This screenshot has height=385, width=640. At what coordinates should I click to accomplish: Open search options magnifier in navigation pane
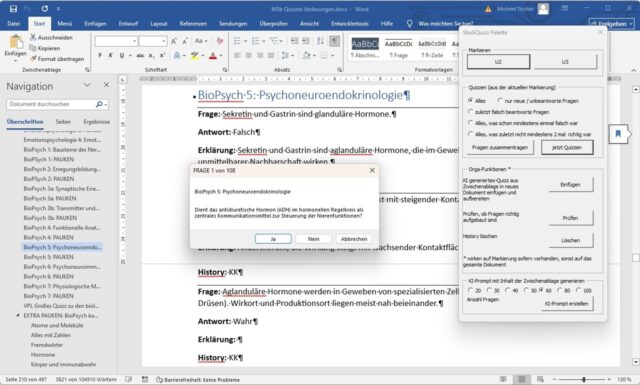point(99,104)
